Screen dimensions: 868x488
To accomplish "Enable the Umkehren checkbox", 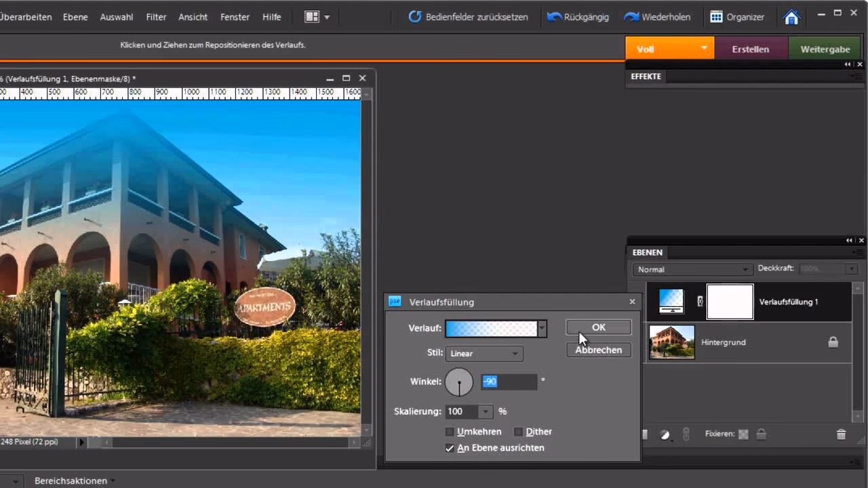I will 450,431.
